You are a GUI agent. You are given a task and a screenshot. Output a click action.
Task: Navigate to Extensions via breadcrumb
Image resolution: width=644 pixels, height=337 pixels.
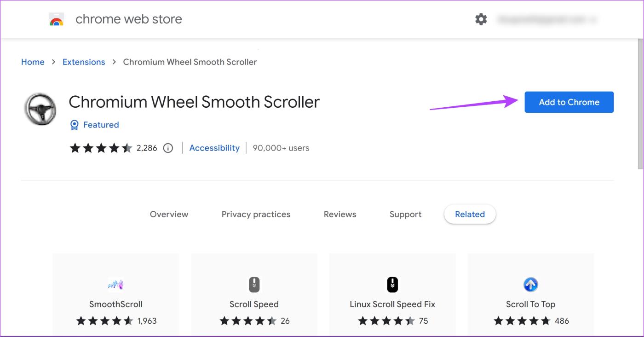point(84,62)
